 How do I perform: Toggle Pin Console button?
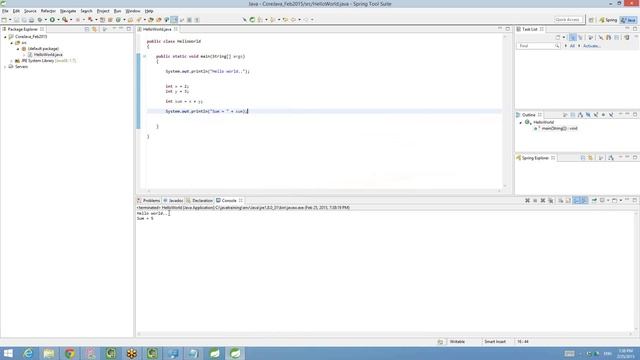[594, 200]
